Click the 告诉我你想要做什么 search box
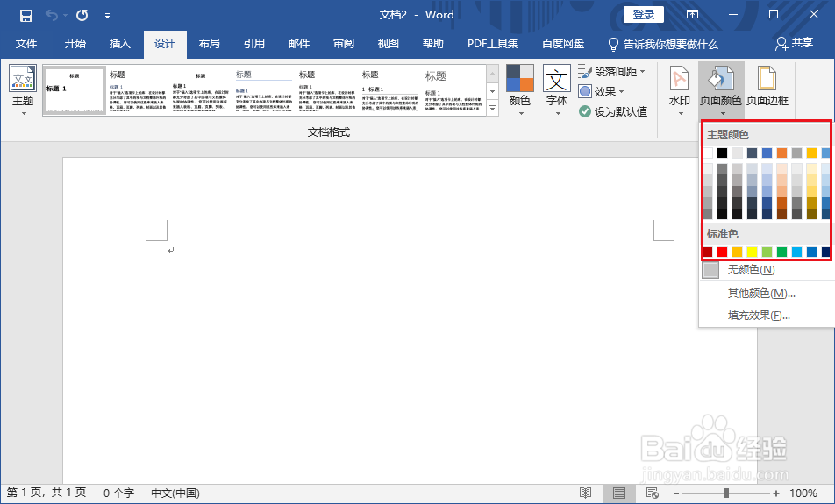835x504 pixels. tap(663, 44)
